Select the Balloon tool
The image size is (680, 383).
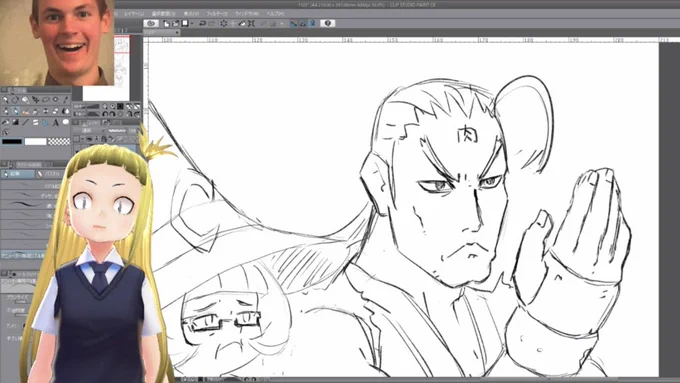[x=66, y=122]
